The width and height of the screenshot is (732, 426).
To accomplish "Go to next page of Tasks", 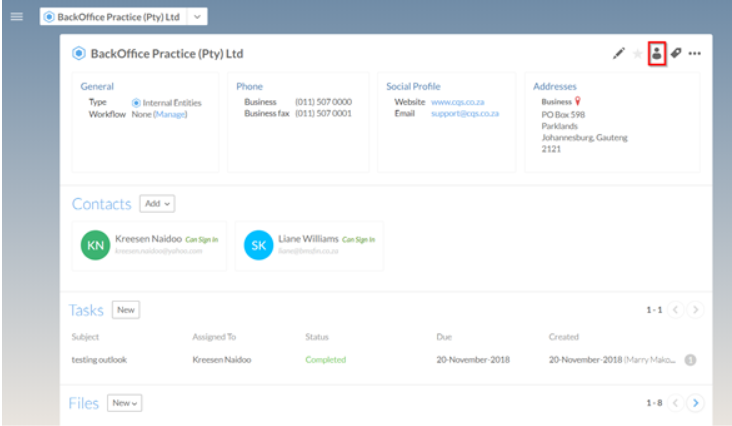I will [x=696, y=310].
